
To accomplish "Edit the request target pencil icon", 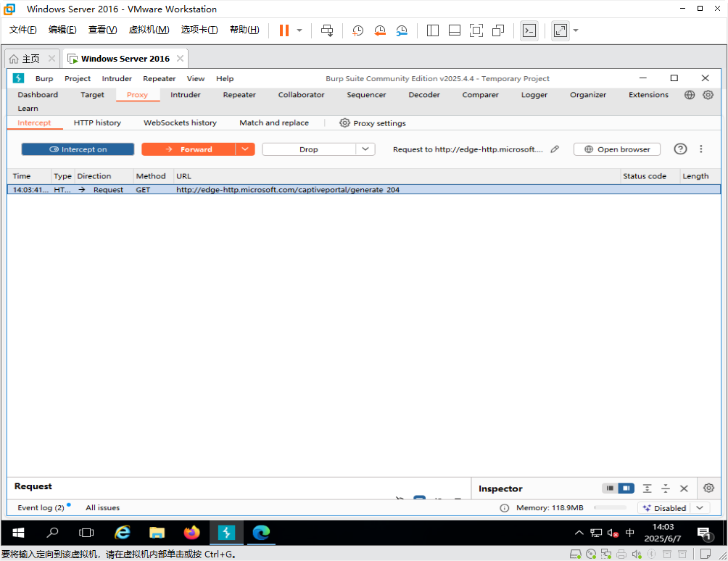I will [555, 149].
